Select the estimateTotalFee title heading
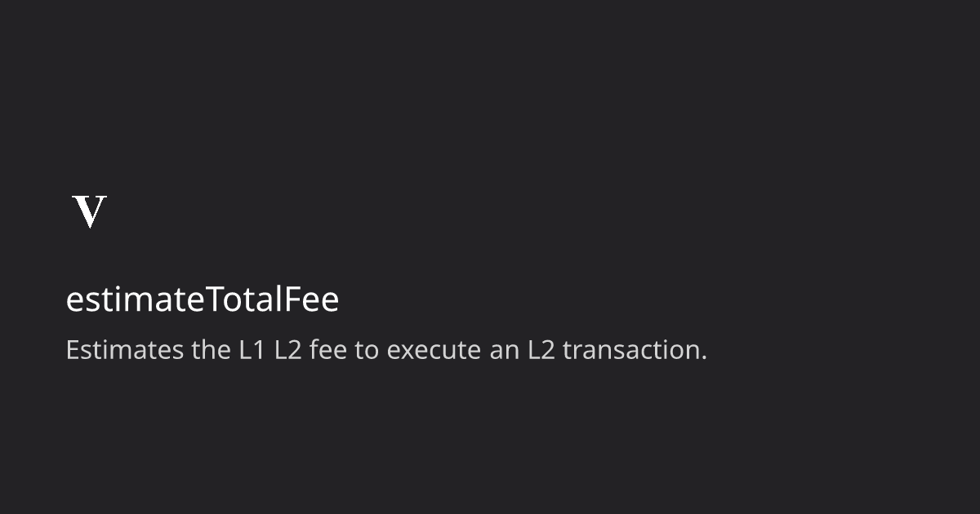This screenshot has height=514, width=980. coord(203,300)
